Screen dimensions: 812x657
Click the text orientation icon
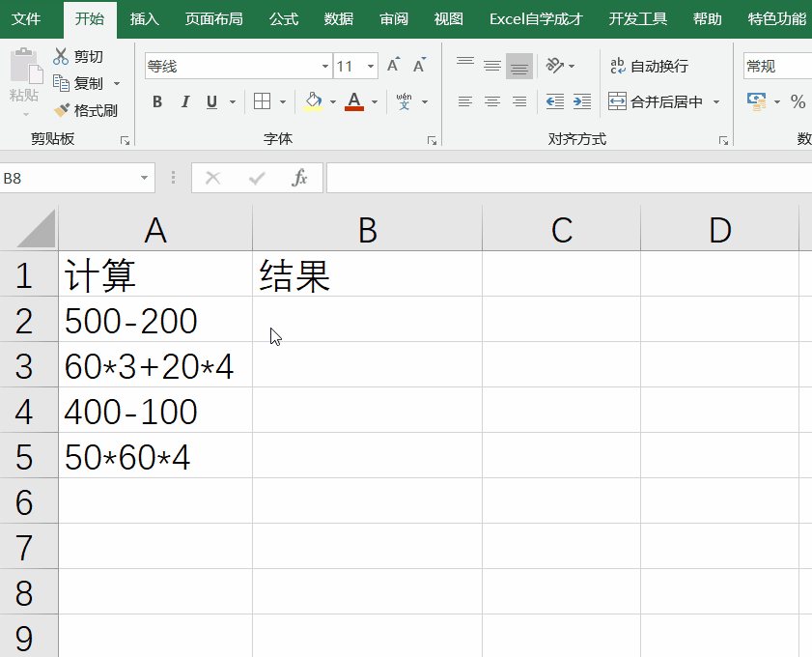554,66
